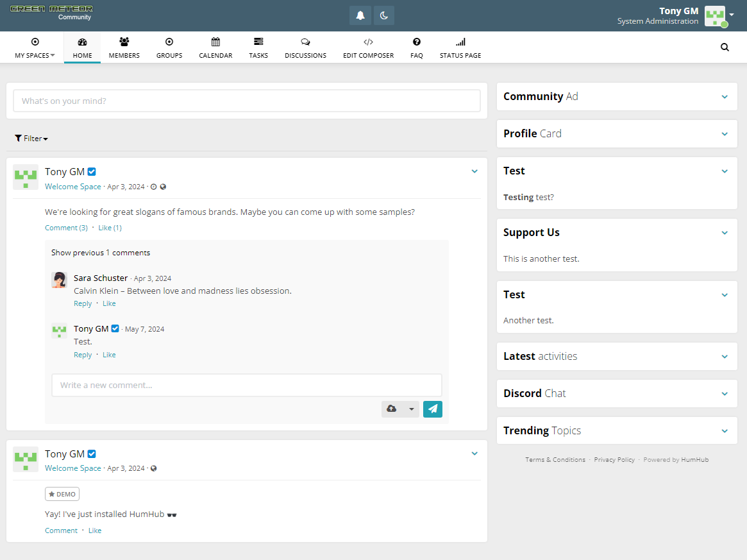
Task: Click the send comment paper plane button
Action: pos(433,409)
